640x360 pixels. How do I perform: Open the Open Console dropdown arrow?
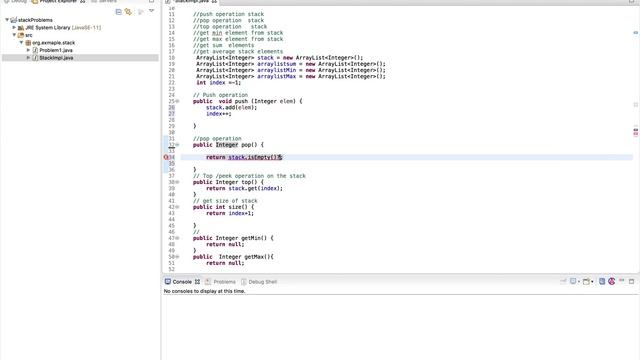click(x=592, y=282)
